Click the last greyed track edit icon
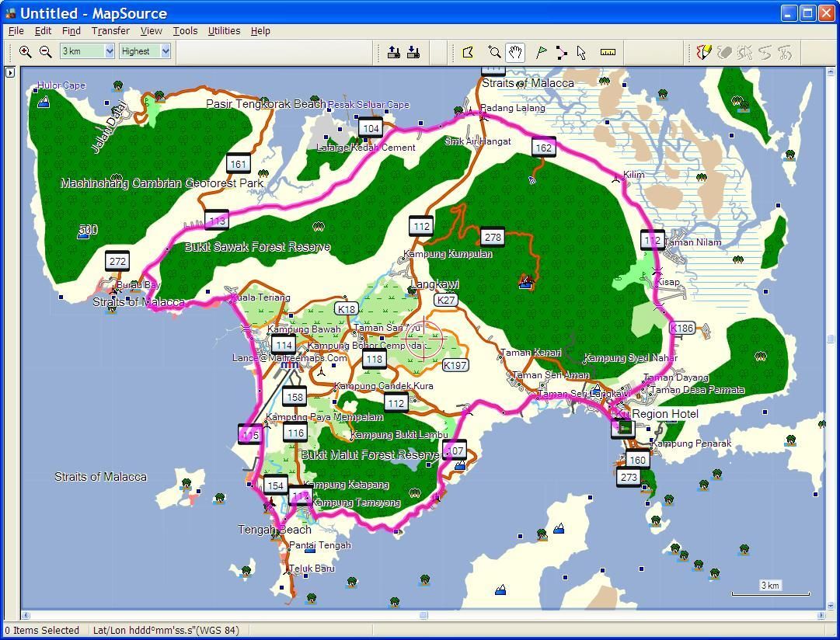Viewport: 840px width, 640px height. (x=786, y=52)
